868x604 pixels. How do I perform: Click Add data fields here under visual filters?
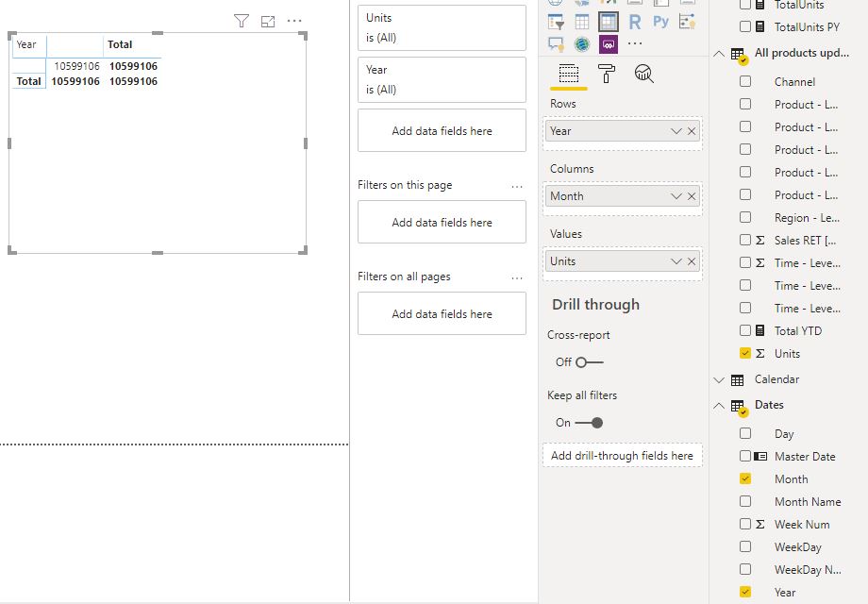coord(442,130)
